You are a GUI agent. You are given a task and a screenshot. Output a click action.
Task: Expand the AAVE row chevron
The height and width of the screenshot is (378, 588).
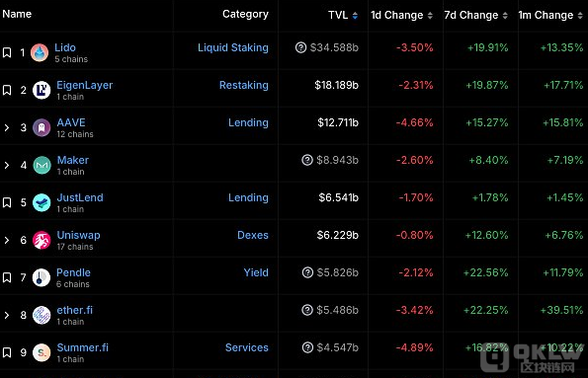click(x=7, y=127)
